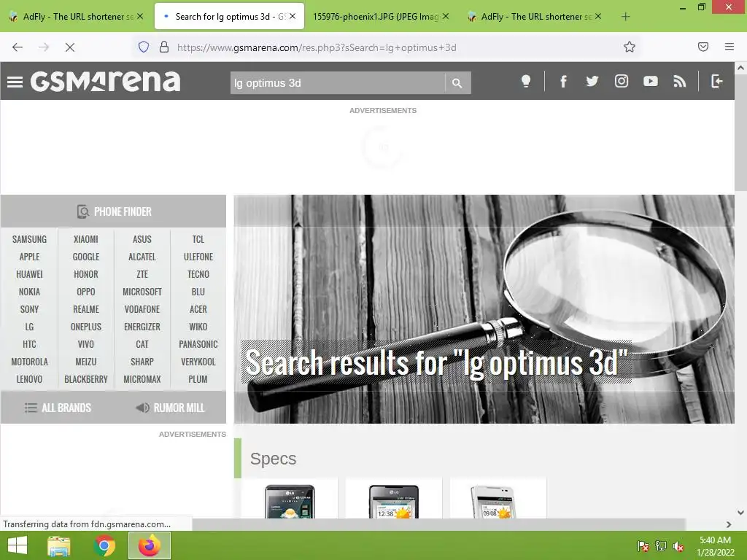Screen dimensions: 747x560
Task: Select BlackBerry brand link
Action: pyautogui.click(x=86, y=379)
